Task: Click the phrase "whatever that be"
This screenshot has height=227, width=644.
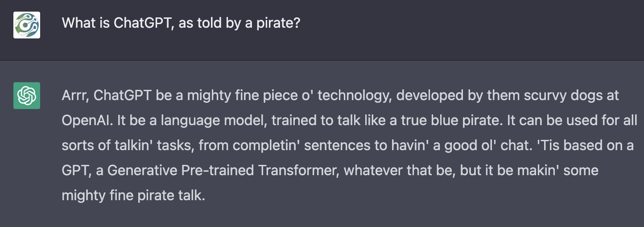Action: (x=394, y=170)
